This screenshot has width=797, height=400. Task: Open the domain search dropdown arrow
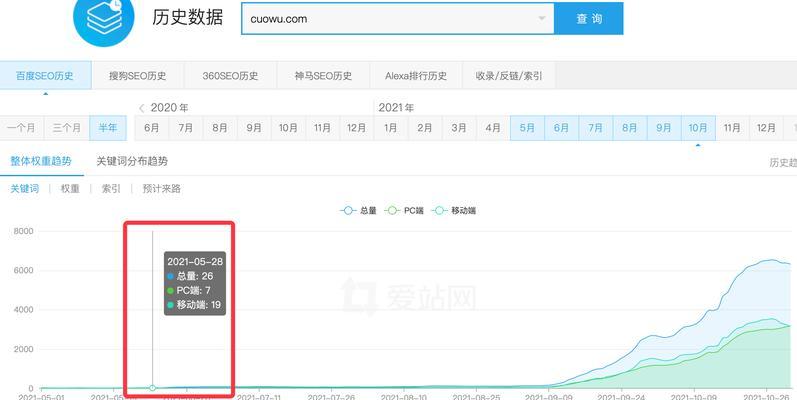coord(542,19)
